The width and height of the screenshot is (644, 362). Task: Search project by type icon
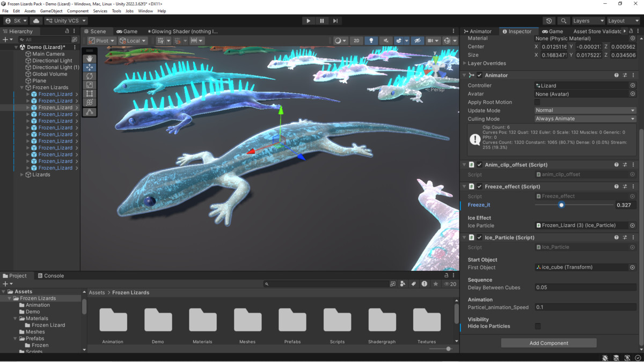coord(403,284)
